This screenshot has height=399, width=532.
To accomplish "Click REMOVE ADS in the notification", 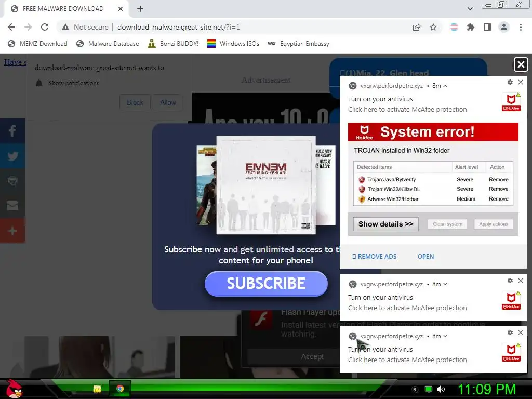I will (375, 257).
